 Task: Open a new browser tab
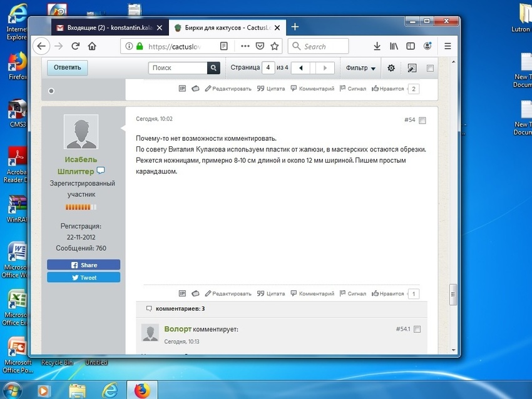(x=295, y=27)
